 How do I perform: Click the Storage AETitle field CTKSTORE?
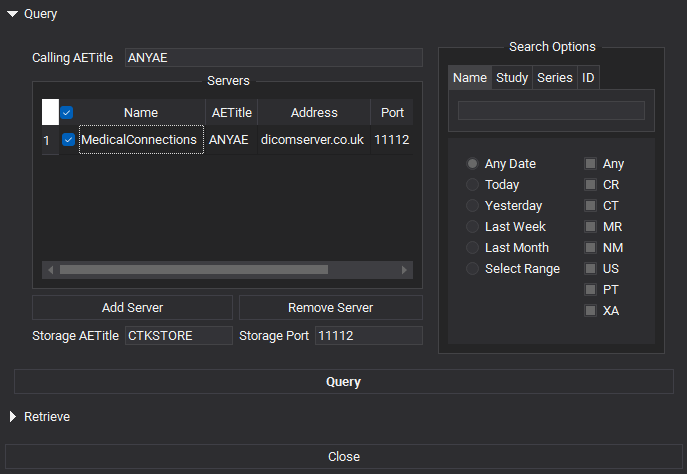pos(179,336)
